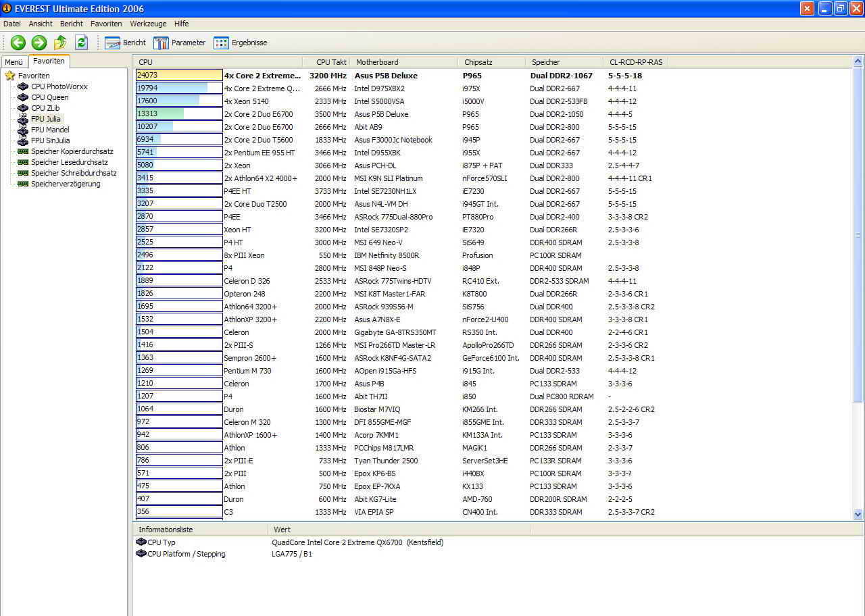Image resolution: width=865 pixels, height=616 pixels.
Task: Click the Refresh toolbar icon
Action: point(82,43)
